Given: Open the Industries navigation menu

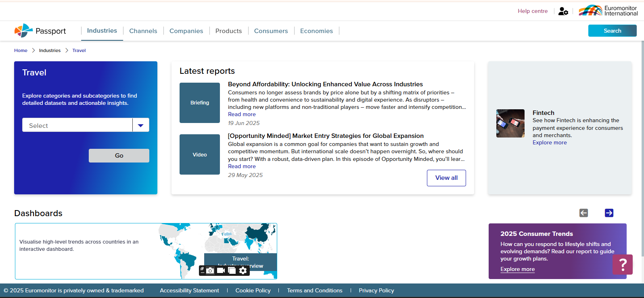Looking at the screenshot, I should (102, 31).
